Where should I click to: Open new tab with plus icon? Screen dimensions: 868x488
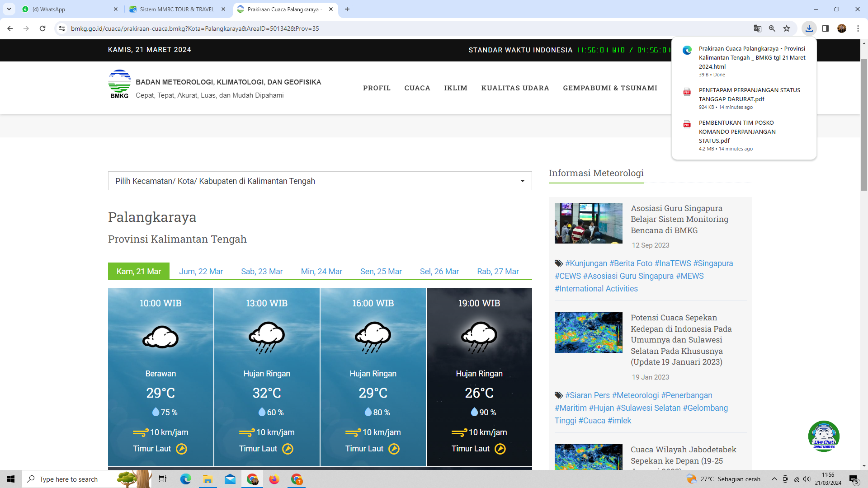pos(347,9)
